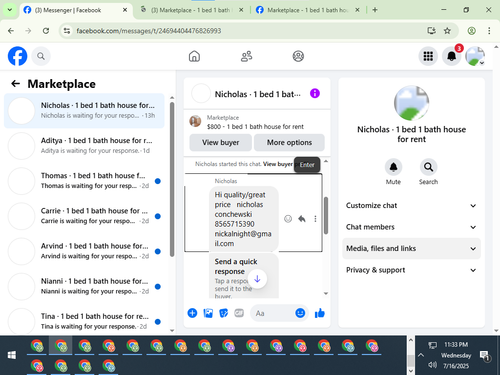Screen dimensions: 500x375
Task: Click the View buyer button
Action: click(221, 143)
